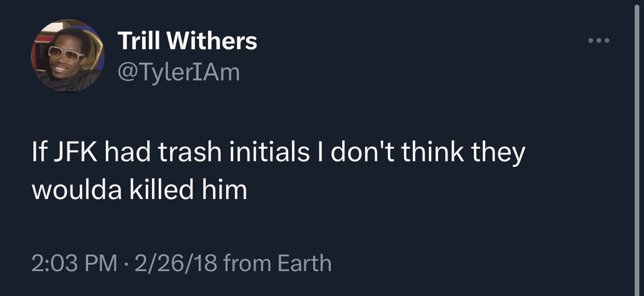Screen dimensions: 644x296
Task: Select the 'from Earth' location label
Action: coord(276,263)
